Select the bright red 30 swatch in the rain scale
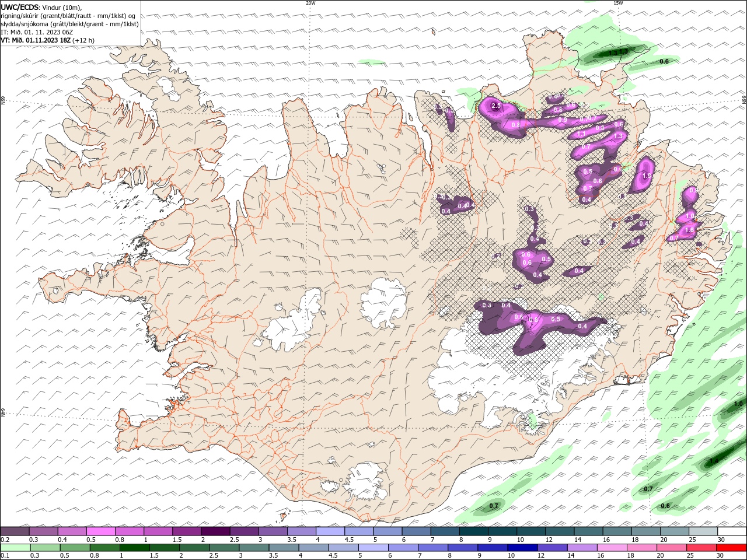This screenshot has height=560, width=747. 731,548
